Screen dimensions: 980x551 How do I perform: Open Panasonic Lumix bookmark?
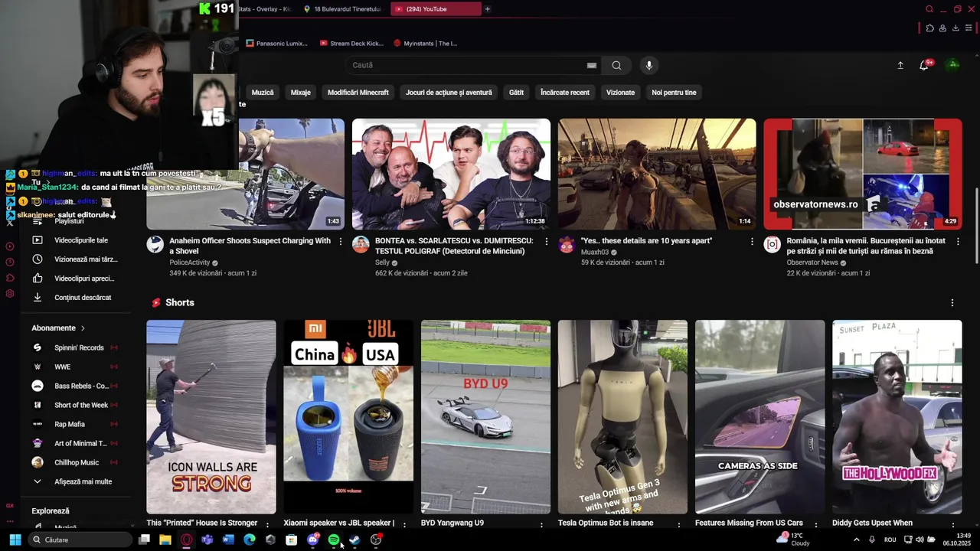(276, 44)
